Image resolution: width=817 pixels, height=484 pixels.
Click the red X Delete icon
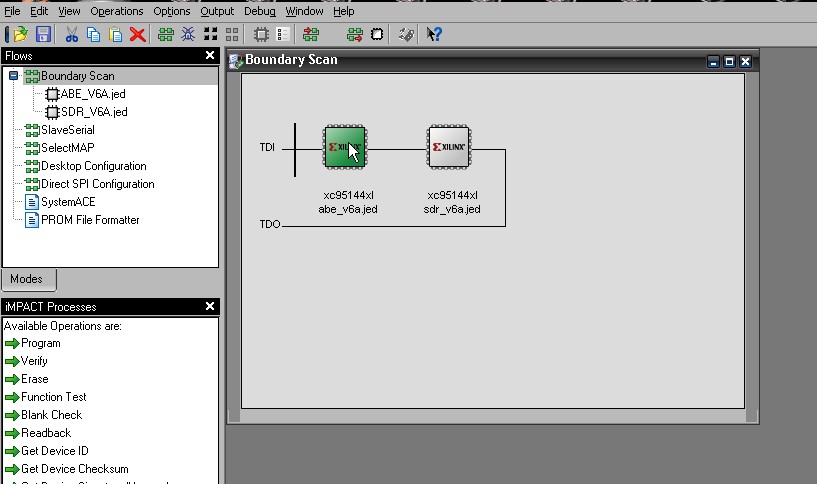coord(138,34)
